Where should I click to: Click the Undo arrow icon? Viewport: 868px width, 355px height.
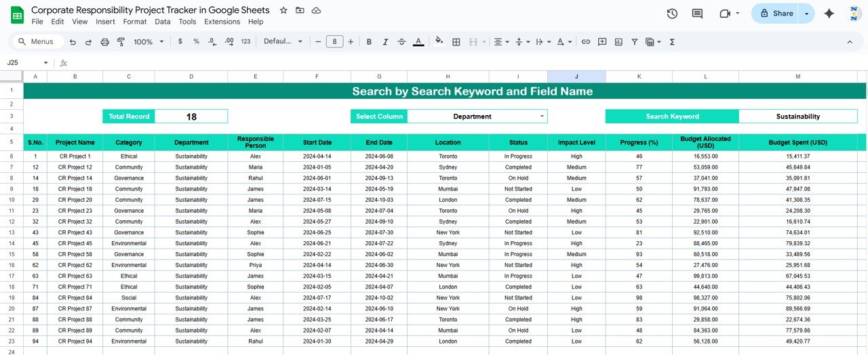pyautogui.click(x=73, y=42)
